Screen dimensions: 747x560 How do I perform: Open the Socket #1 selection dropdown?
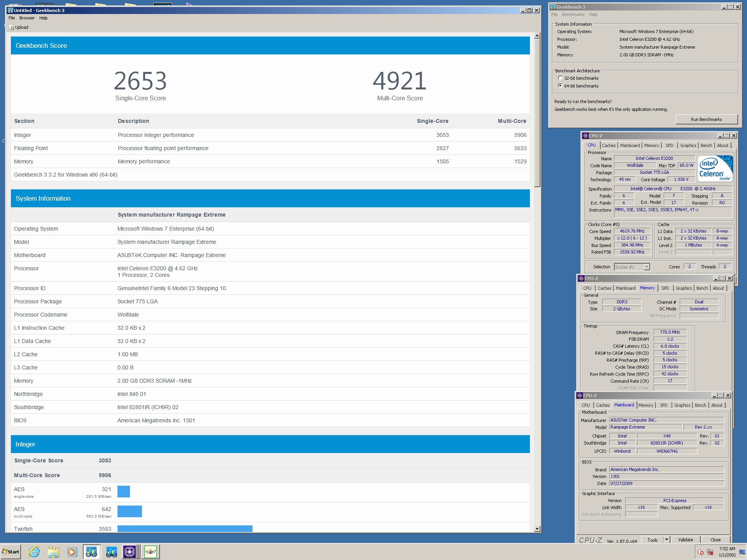(x=647, y=267)
